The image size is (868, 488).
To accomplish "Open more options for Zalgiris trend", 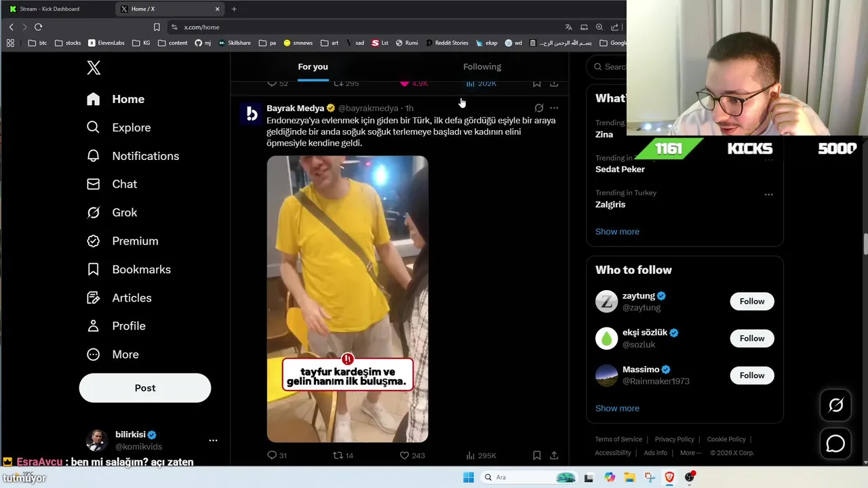I will tap(768, 195).
